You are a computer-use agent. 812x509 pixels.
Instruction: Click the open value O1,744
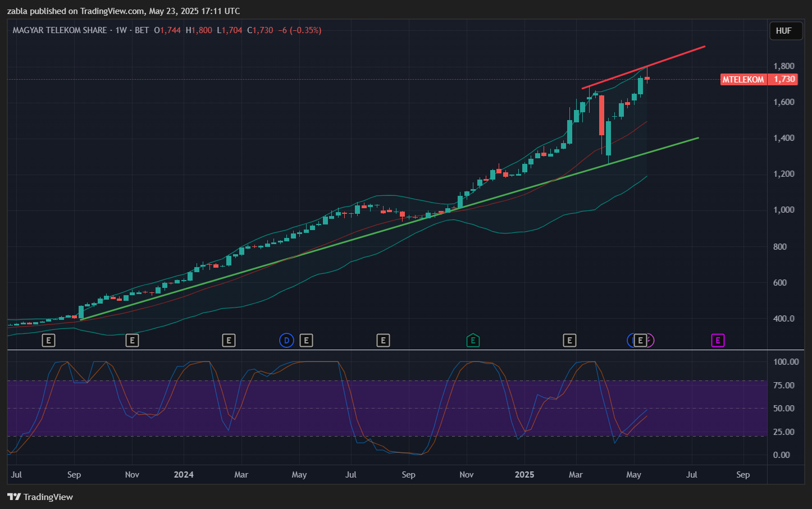[167, 30]
